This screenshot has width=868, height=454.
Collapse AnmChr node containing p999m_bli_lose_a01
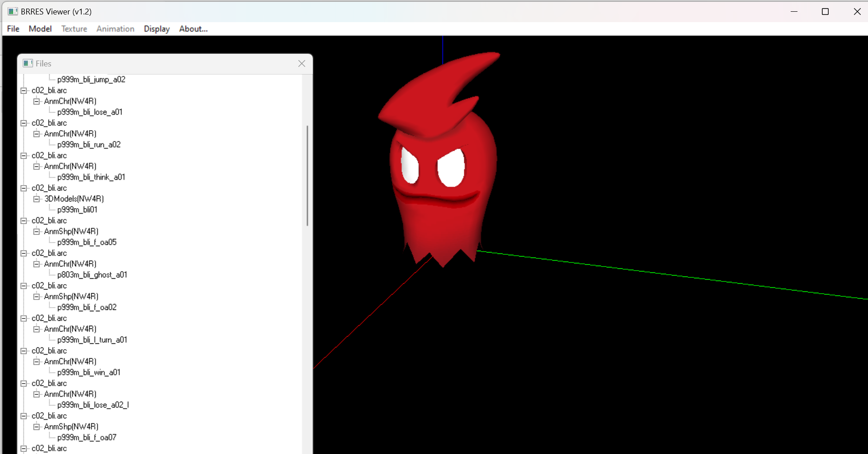pyautogui.click(x=37, y=101)
